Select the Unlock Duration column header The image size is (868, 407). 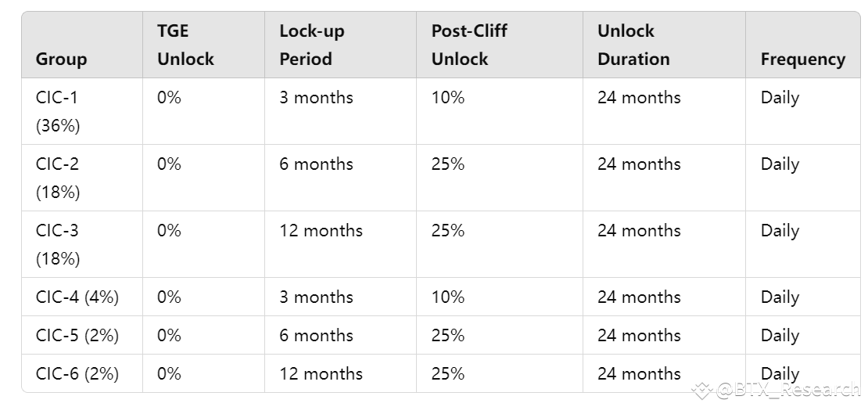tap(633, 45)
